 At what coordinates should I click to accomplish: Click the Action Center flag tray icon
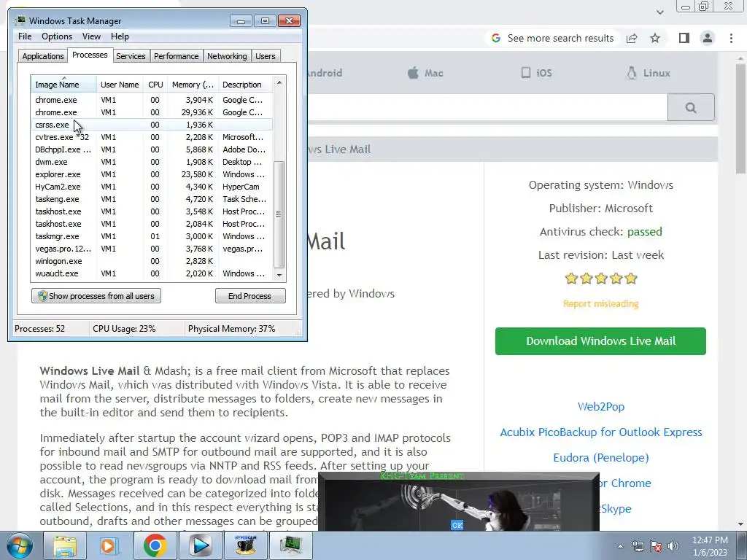(656, 546)
